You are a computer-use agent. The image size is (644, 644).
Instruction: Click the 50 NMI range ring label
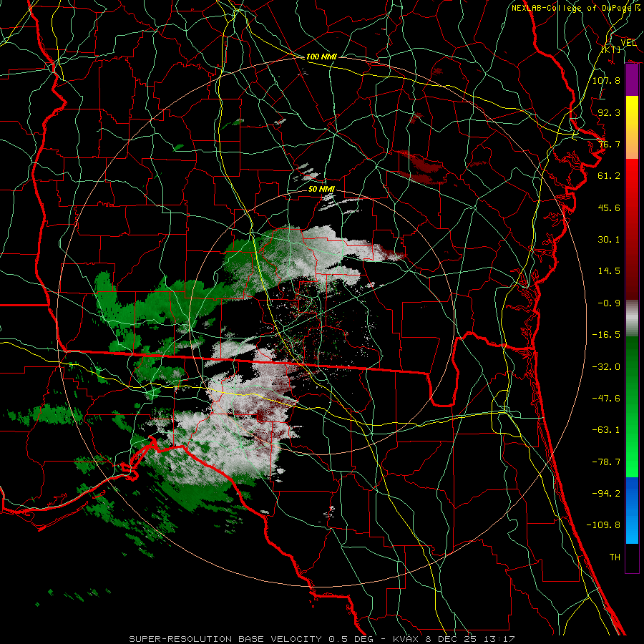pyautogui.click(x=321, y=190)
